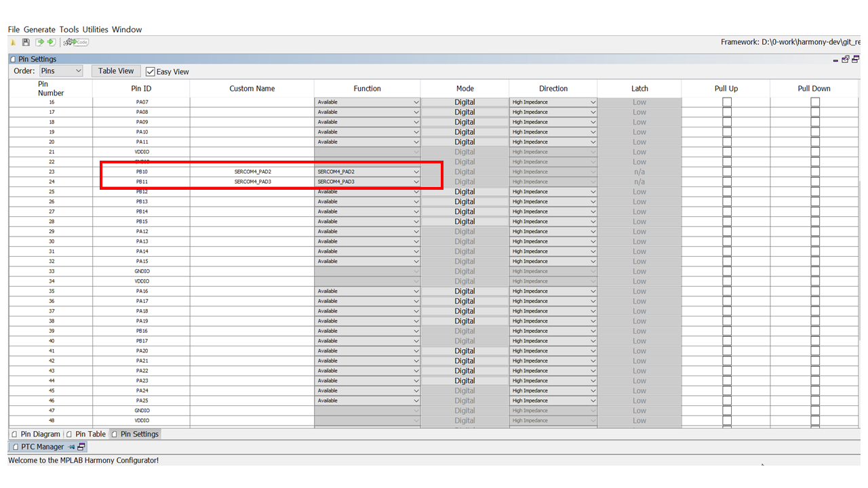Switch to the Pin Table tab
This screenshot has height=488, width=868.
pos(90,434)
